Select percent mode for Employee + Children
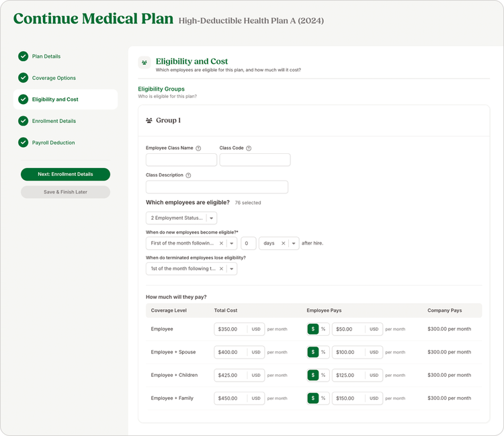The width and height of the screenshot is (504, 436). [x=323, y=375]
